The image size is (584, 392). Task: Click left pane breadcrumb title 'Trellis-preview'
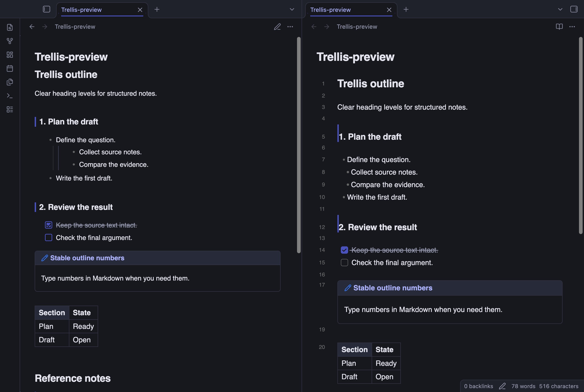(x=75, y=26)
